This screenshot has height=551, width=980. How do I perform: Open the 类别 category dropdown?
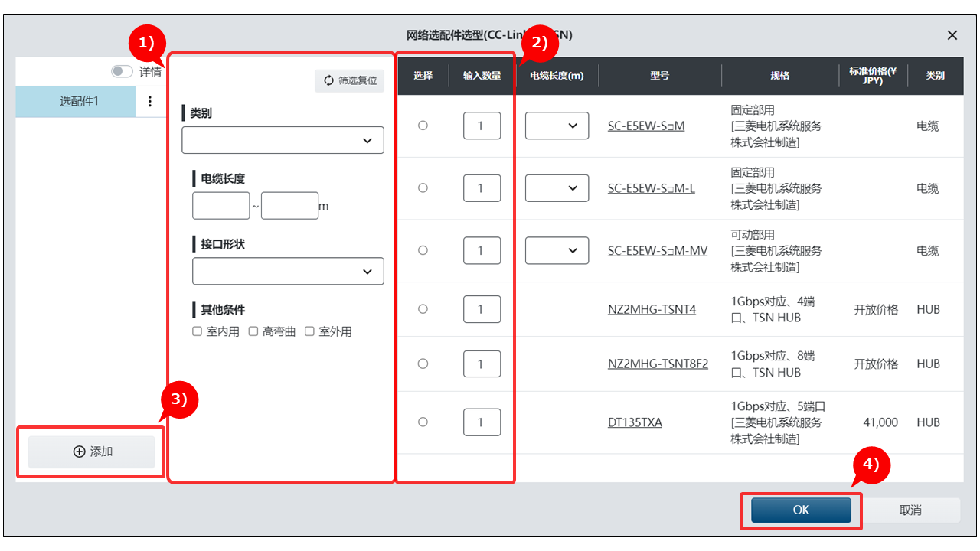283,141
